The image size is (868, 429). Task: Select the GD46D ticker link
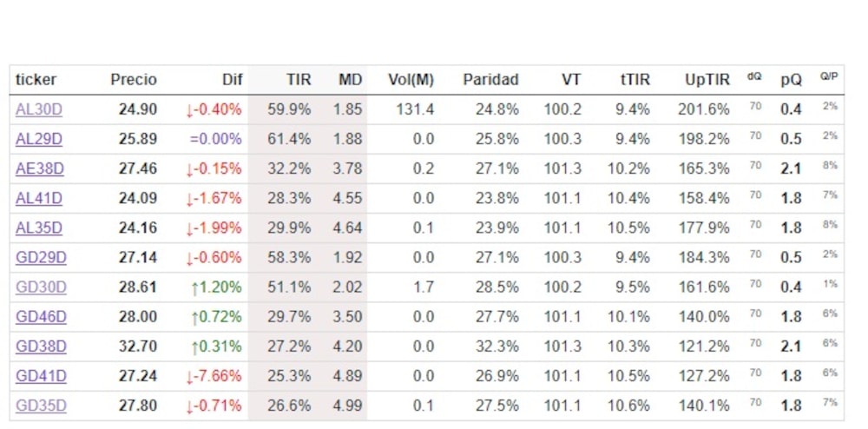click(41, 317)
